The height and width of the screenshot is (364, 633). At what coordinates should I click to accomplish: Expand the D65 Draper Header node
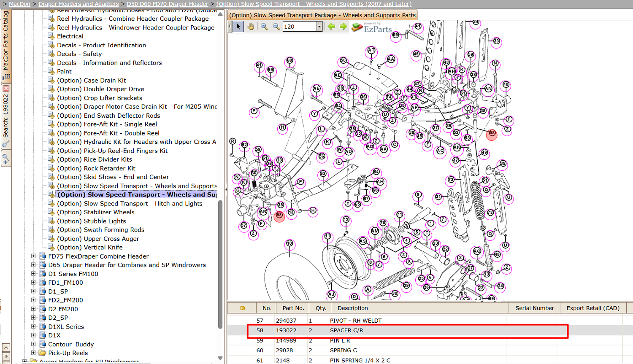coord(33,265)
